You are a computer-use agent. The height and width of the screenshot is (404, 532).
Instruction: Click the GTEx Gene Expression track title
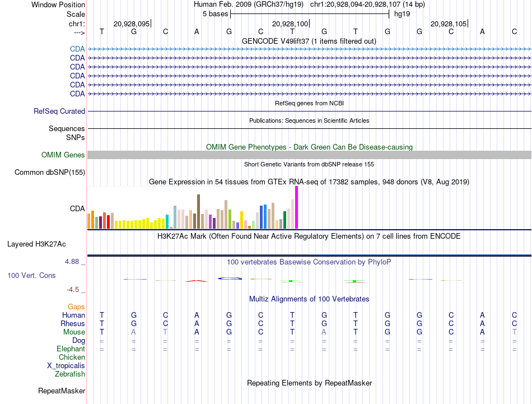click(309, 182)
